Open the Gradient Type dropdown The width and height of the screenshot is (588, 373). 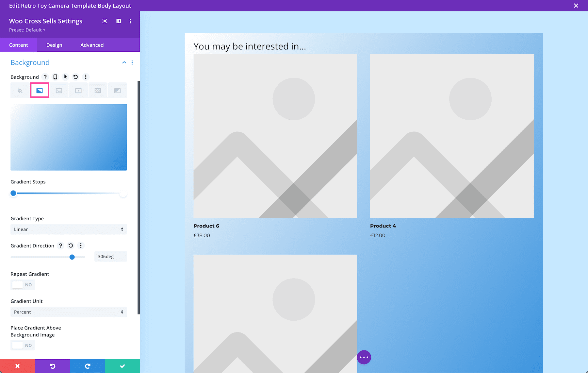point(69,229)
